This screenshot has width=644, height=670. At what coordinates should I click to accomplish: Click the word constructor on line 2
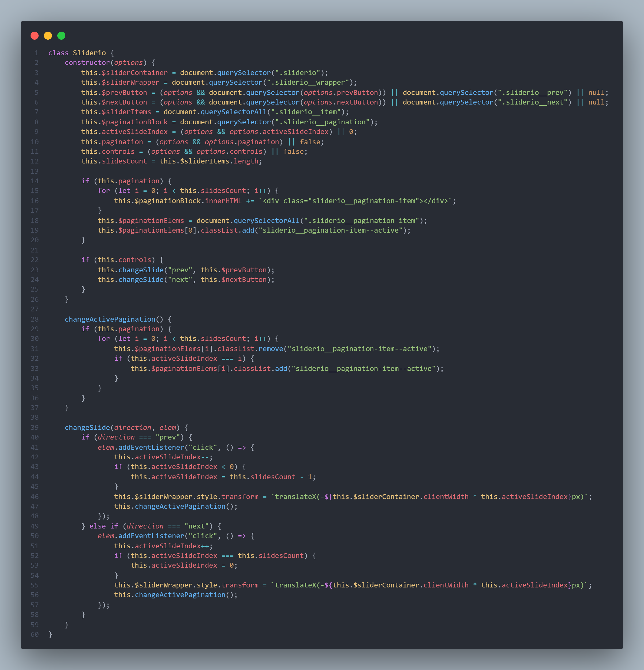87,62
